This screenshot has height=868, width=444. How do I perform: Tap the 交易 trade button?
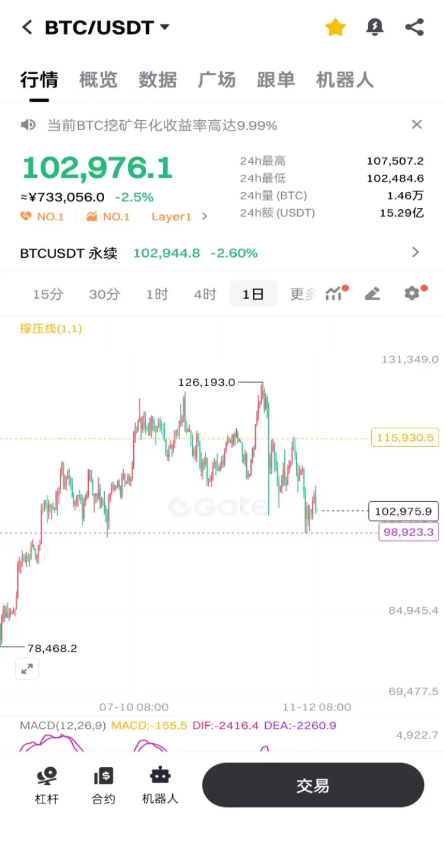[313, 785]
